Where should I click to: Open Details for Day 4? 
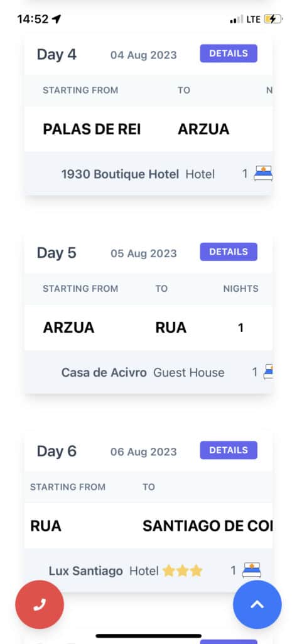pos(229,53)
